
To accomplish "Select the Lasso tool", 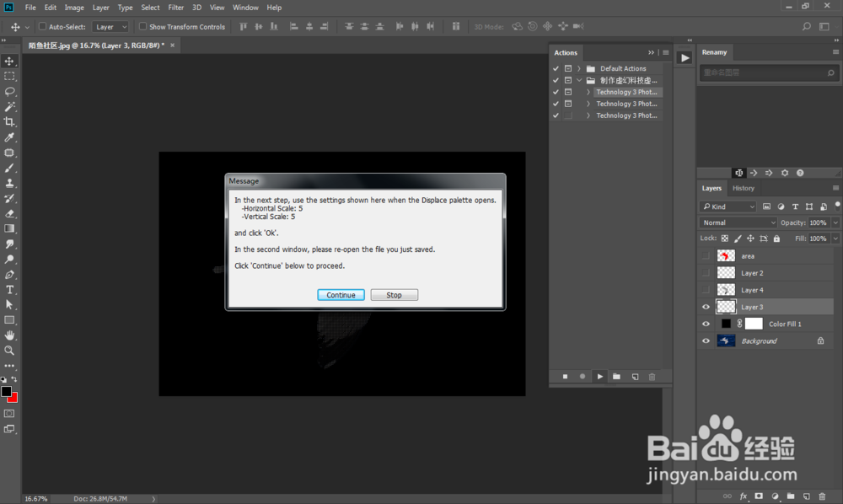I will coord(9,91).
